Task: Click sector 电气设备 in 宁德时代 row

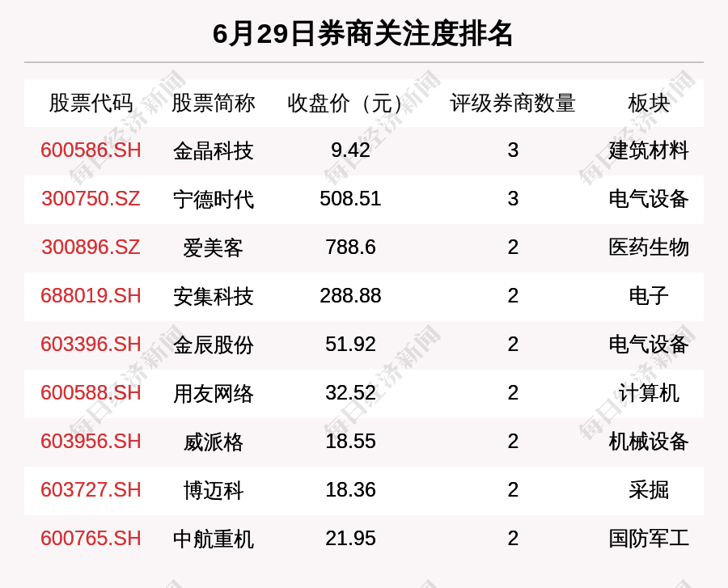Action: [x=649, y=200]
